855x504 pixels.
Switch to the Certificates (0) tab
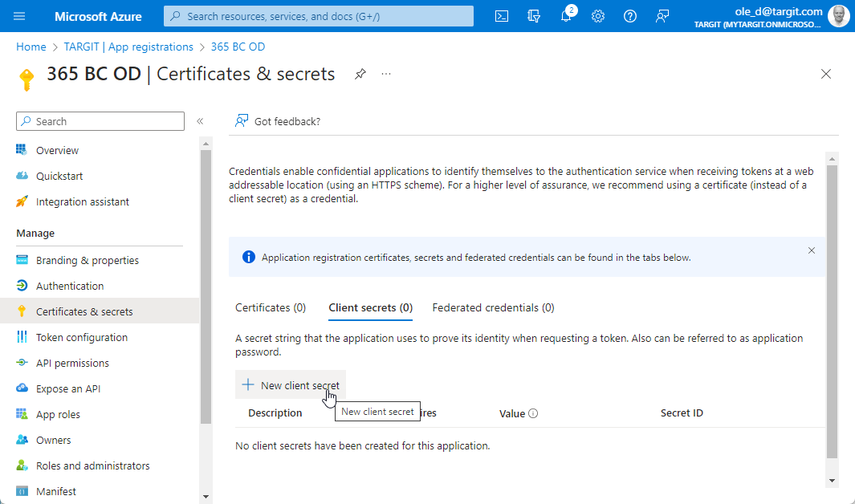pyautogui.click(x=271, y=308)
